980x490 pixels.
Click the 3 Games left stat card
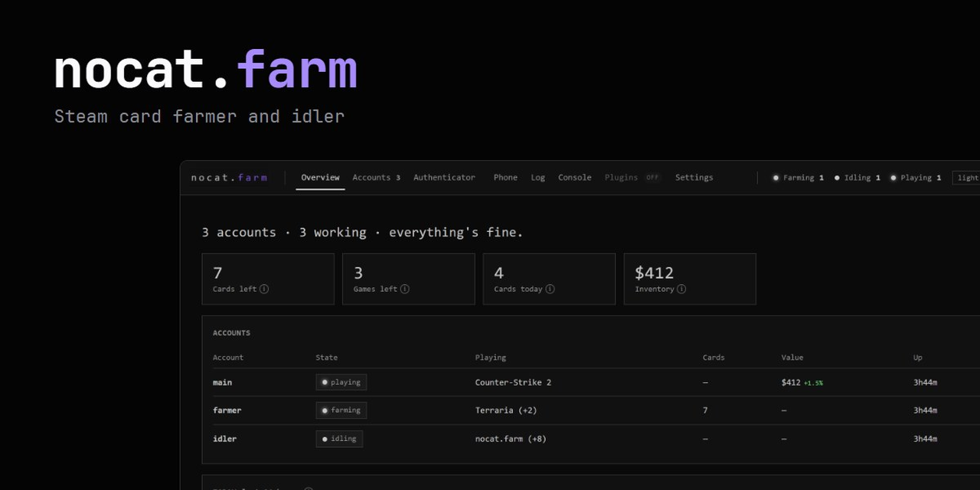point(409,279)
